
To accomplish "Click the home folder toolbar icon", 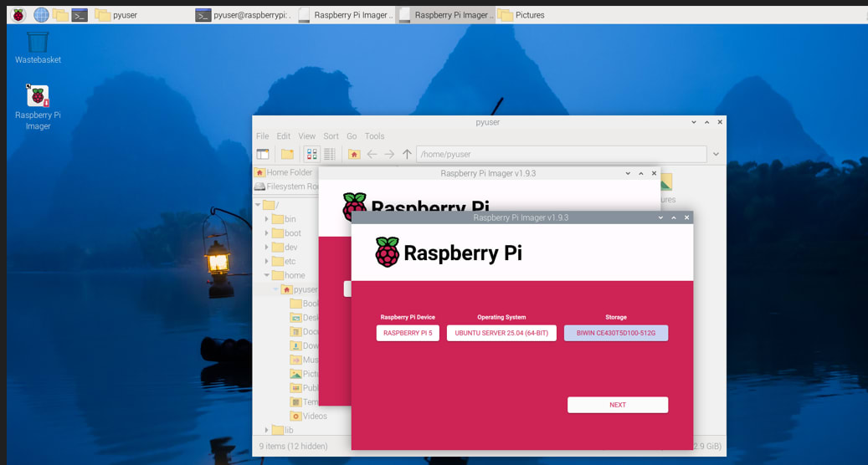I will click(354, 154).
